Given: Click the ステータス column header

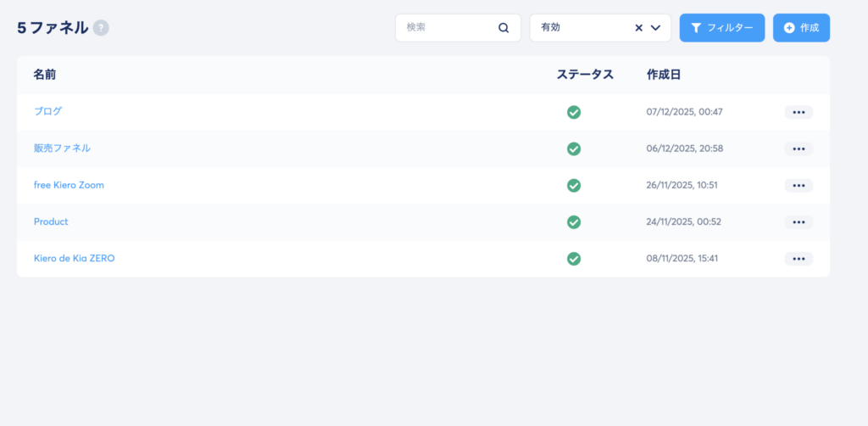Looking at the screenshot, I should (584, 75).
